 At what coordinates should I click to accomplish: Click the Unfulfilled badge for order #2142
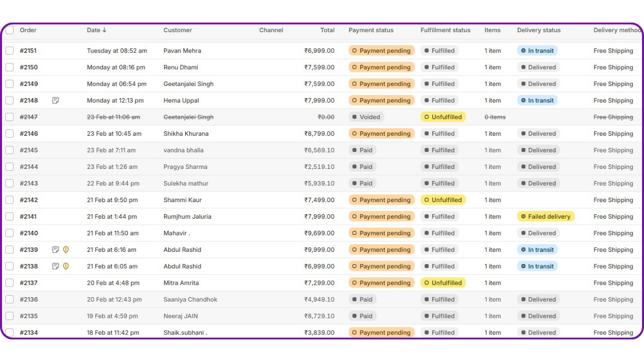click(443, 200)
